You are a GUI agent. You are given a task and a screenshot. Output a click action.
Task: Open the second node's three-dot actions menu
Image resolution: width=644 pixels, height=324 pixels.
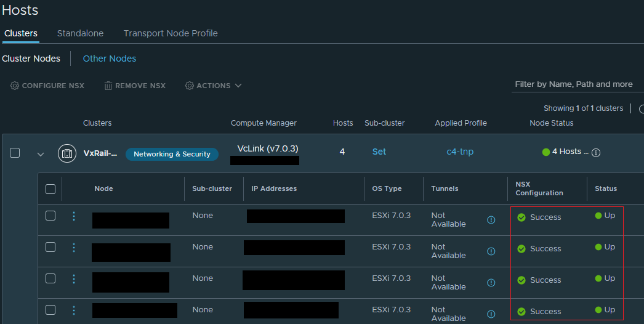74,247
